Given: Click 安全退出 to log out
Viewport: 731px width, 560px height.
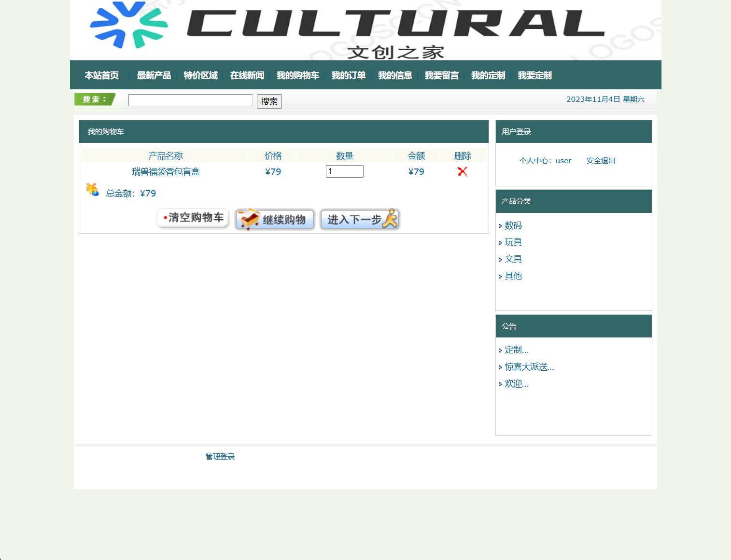Looking at the screenshot, I should [600, 160].
